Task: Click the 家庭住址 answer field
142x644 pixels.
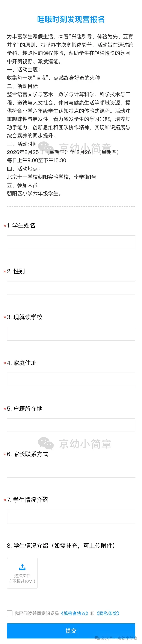Action: coord(71,379)
